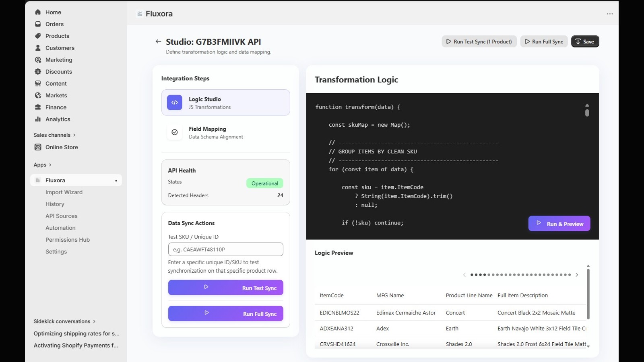This screenshot has height=362, width=644.
Task: Click the Marketing target icon
Action: [38, 60]
